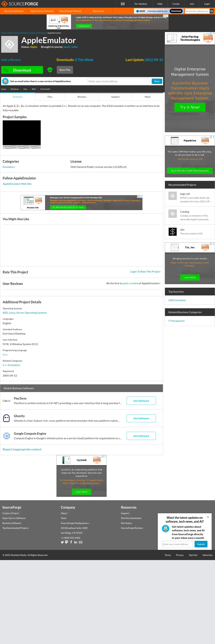Screen dimensions: 215x644
Task: Click the search magnifier icon
Action: pyautogui.click(x=212, y=11)
